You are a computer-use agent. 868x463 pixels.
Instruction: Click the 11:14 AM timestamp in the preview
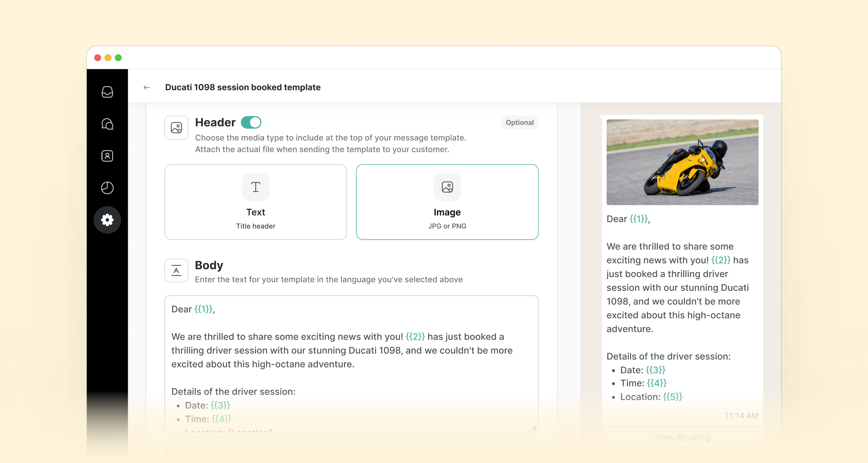click(x=741, y=416)
